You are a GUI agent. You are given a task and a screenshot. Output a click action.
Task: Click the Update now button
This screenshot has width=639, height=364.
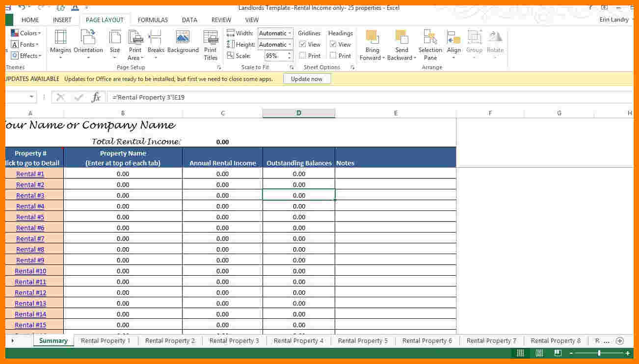[x=307, y=79]
